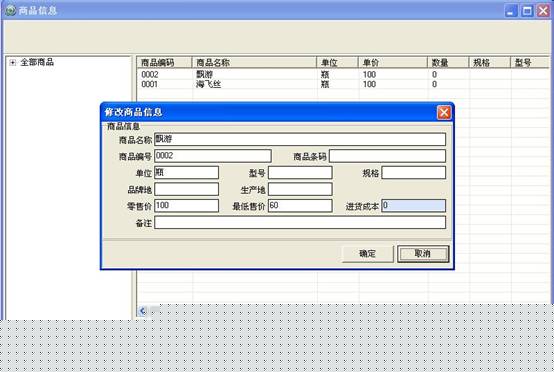Select the table row with code 0002

pos(343,75)
